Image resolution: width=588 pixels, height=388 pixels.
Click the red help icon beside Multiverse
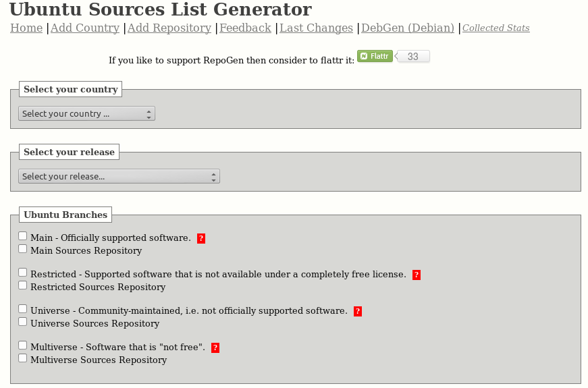(x=215, y=348)
